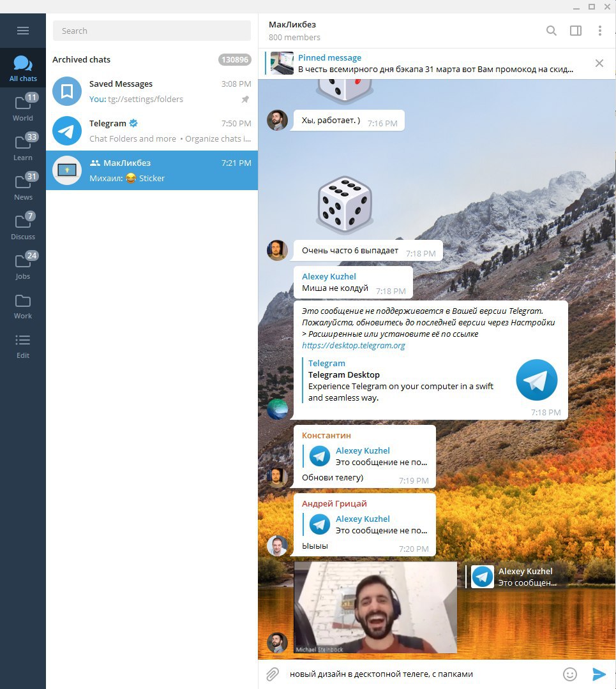616x689 pixels.
Task: Open the desktop.telegram.org link
Action: 354,345
